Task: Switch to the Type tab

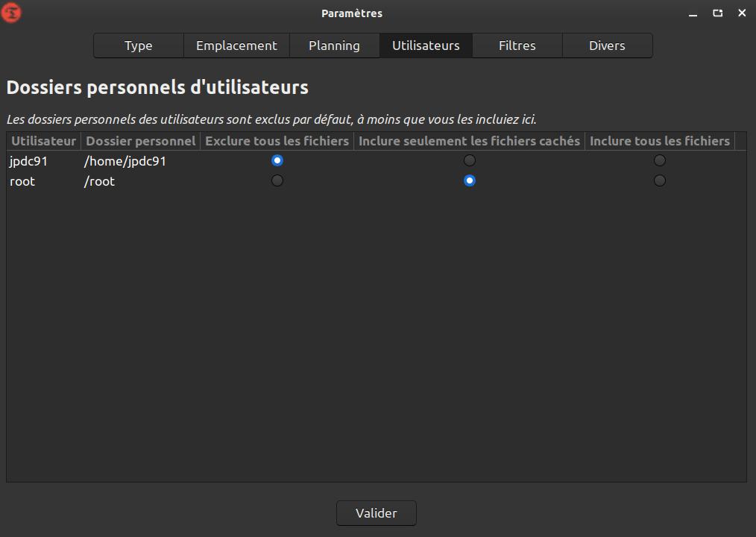Action: [139, 45]
